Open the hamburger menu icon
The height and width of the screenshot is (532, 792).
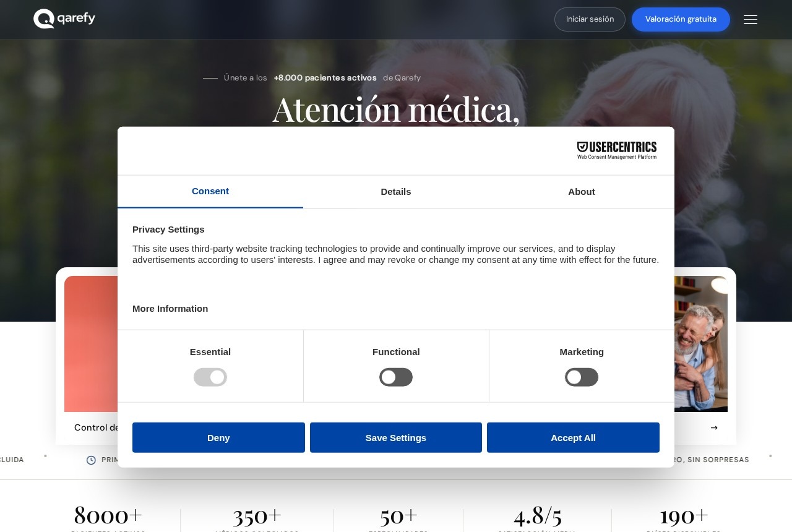(x=751, y=20)
